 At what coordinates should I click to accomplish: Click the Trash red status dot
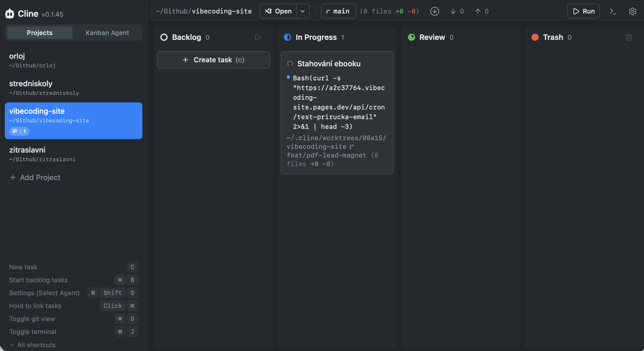click(x=535, y=37)
